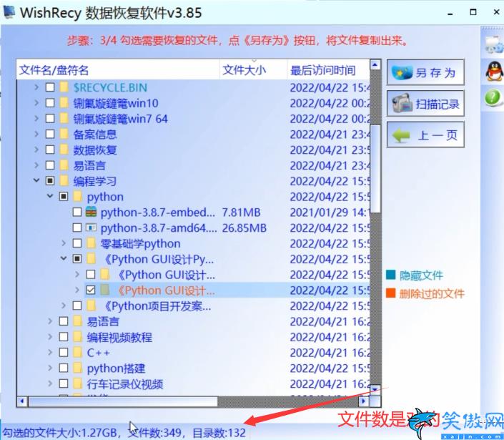Expand the 零基础学python folder
The width and height of the screenshot is (504, 440).
tap(64, 243)
